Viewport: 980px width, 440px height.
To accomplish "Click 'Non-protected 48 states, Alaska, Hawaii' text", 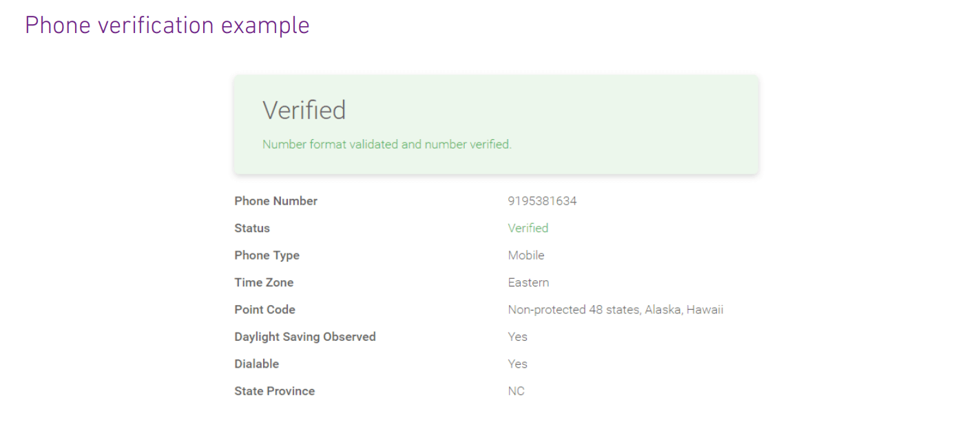I will click(616, 310).
